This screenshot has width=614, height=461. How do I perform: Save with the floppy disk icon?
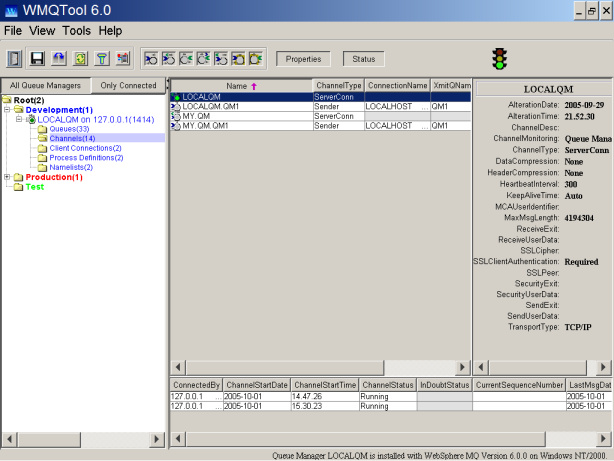pos(37,59)
